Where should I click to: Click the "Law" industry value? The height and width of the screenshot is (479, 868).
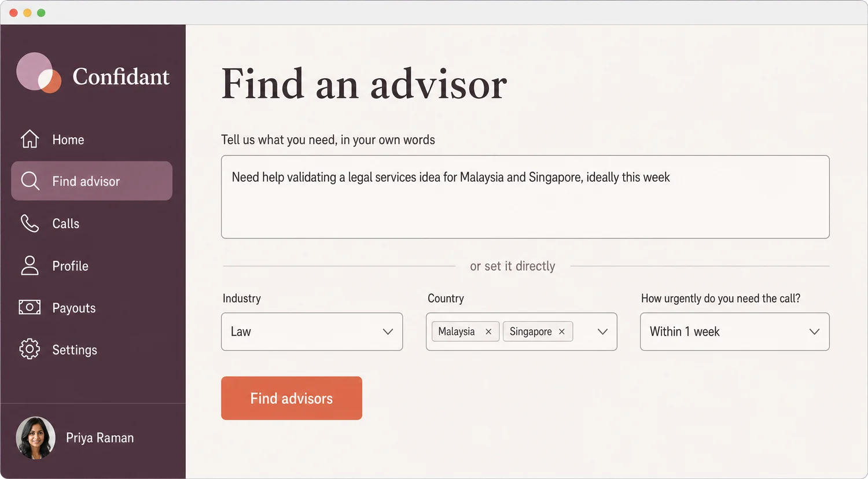(241, 331)
